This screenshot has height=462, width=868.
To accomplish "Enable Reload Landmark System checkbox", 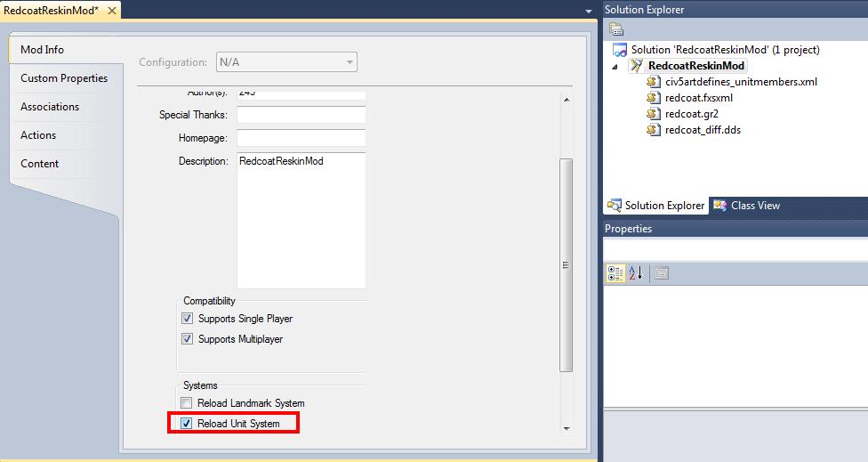I will 187,402.
